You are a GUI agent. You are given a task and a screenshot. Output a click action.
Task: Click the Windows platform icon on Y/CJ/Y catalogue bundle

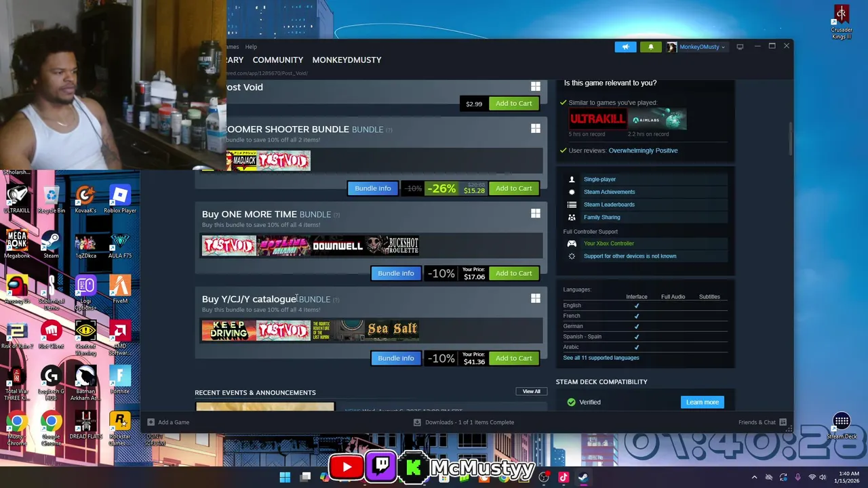point(536,298)
